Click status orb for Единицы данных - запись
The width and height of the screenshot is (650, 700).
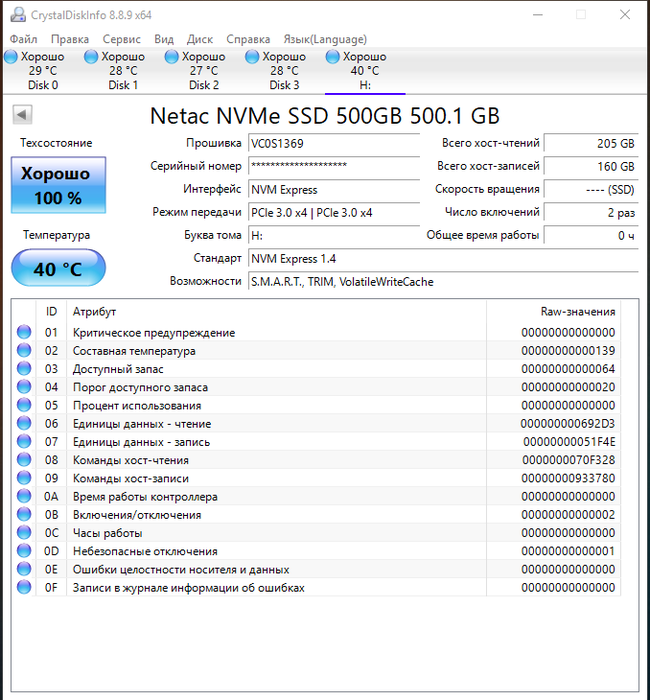tap(24, 442)
